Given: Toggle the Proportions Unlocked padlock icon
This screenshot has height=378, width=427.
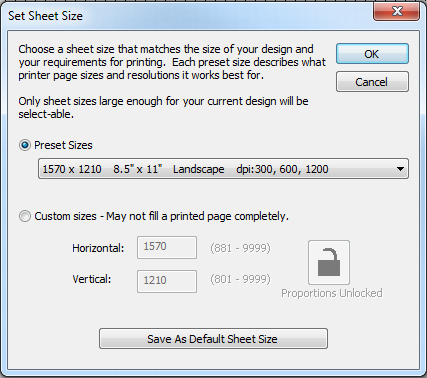Looking at the screenshot, I should point(329,262).
